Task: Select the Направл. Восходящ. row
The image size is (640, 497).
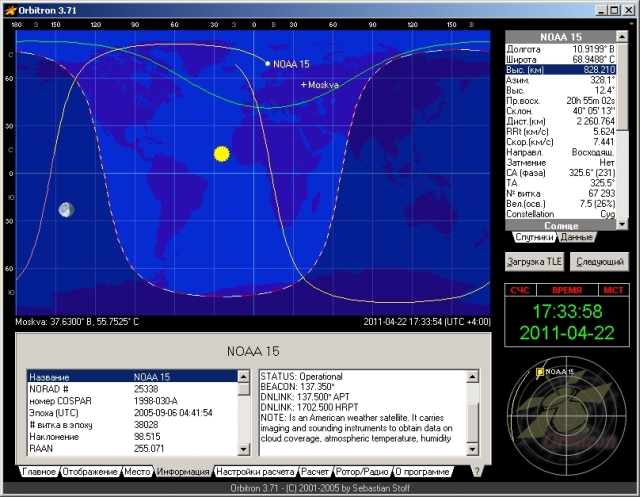Action: coord(561,152)
